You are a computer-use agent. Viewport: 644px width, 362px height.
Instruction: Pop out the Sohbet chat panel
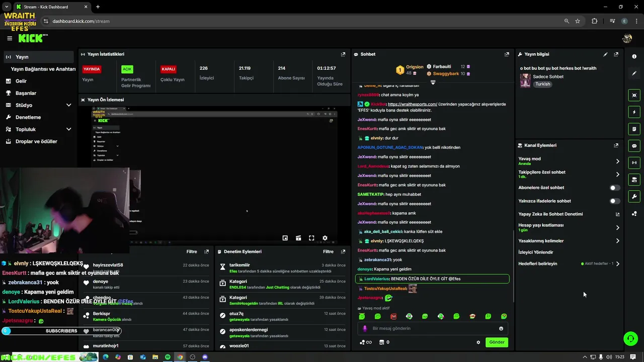click(x=507, y=54)
